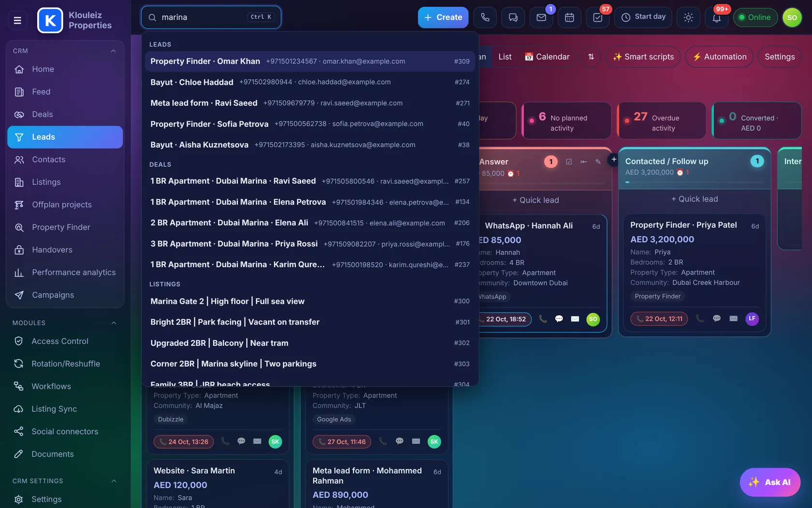Viewport: 812px width, 508px height.
Task: Open the chat messages icon in header
Action: point(513,17)
